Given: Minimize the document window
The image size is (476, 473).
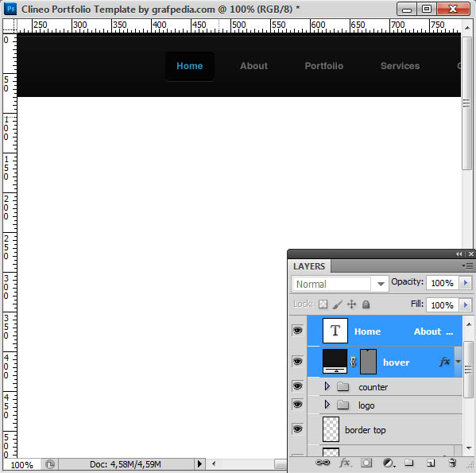Looking at the screenshot, I should pyautogui.click(x=407, y=9).
